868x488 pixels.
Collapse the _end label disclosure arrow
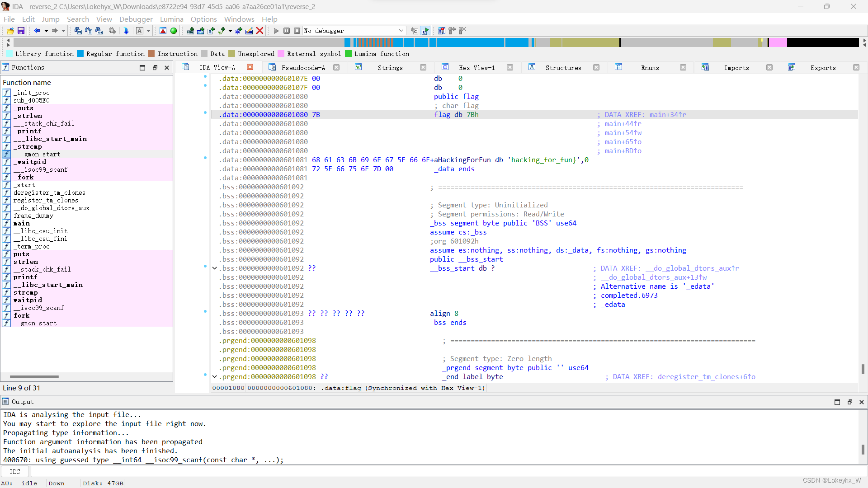point(214,376)
